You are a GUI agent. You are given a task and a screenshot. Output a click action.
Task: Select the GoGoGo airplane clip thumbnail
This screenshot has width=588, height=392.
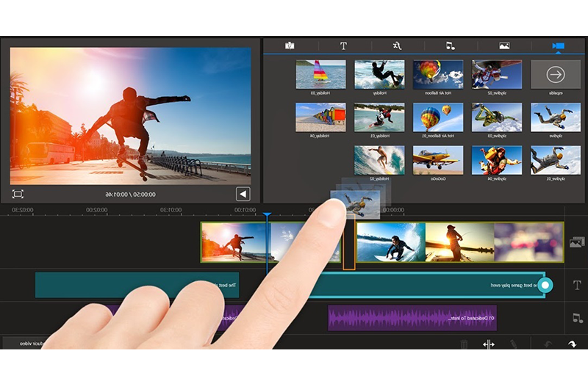click(437, 160)
